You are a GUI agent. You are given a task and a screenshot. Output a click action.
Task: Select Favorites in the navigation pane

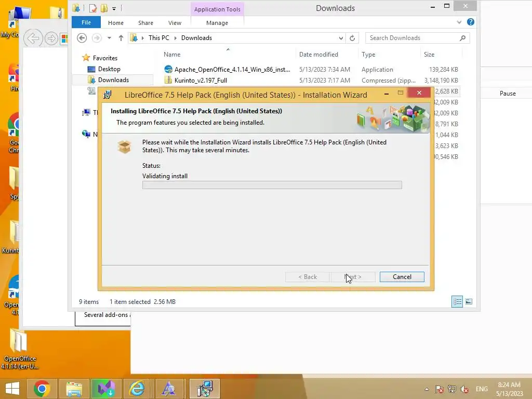(x=105, y=58)
